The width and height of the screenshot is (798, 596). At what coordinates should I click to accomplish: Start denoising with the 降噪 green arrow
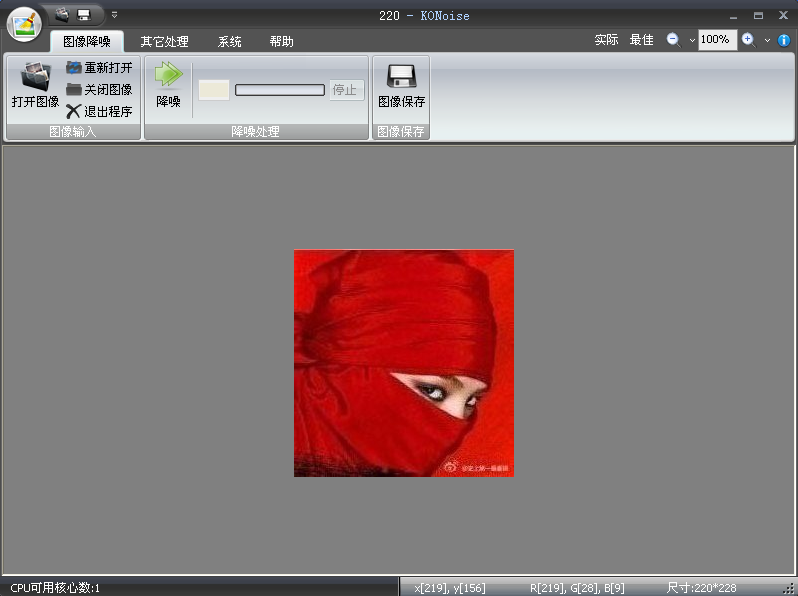click(x=168, y=77)
